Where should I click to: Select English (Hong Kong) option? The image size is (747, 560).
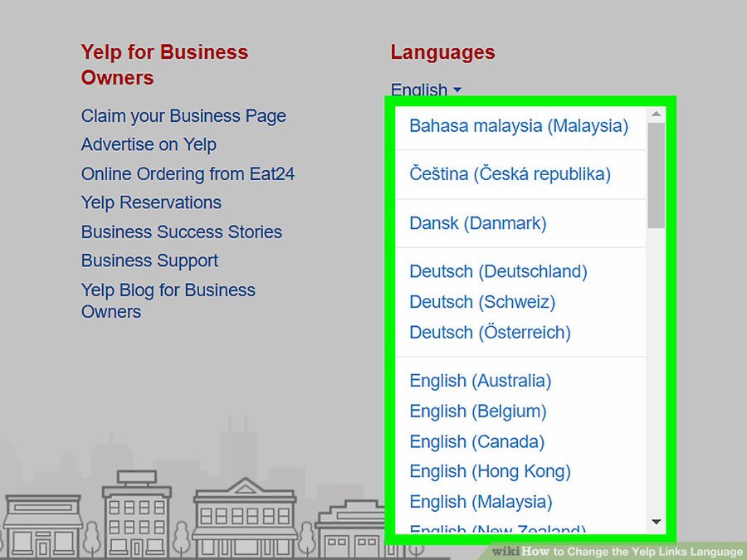491,472
